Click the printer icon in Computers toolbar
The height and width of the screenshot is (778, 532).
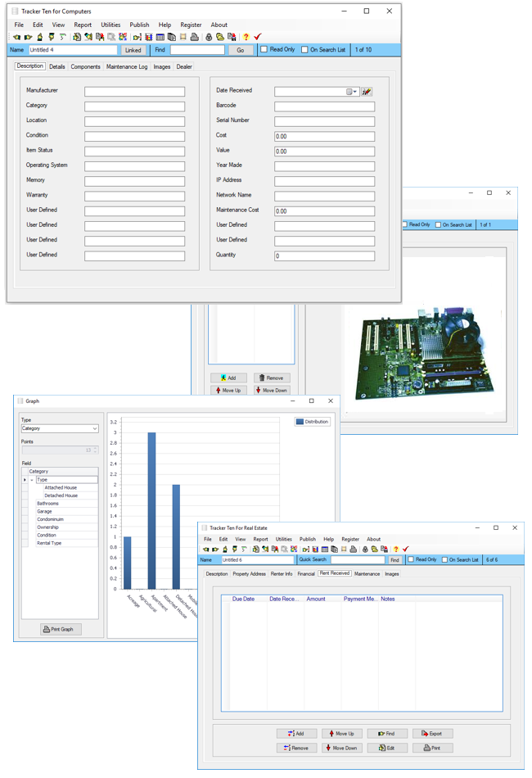pos(194,37)
